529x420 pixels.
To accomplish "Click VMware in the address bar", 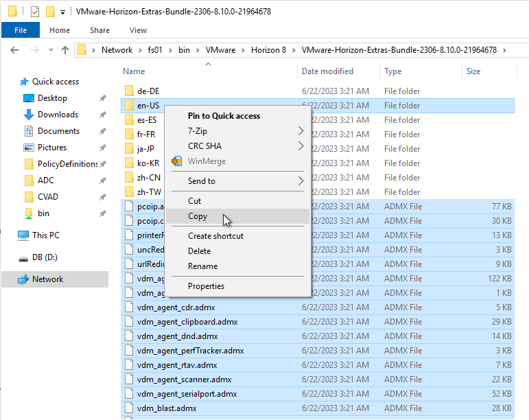I will tap(220, 50).
